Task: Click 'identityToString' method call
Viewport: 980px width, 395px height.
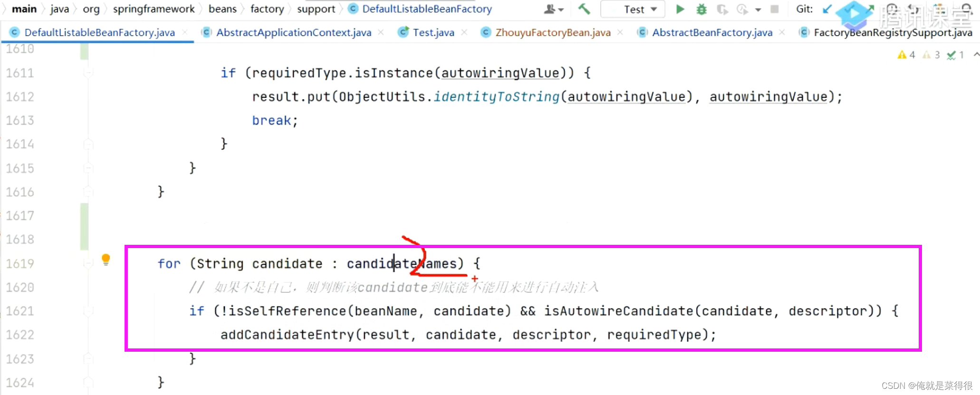Action: point(496,96)
